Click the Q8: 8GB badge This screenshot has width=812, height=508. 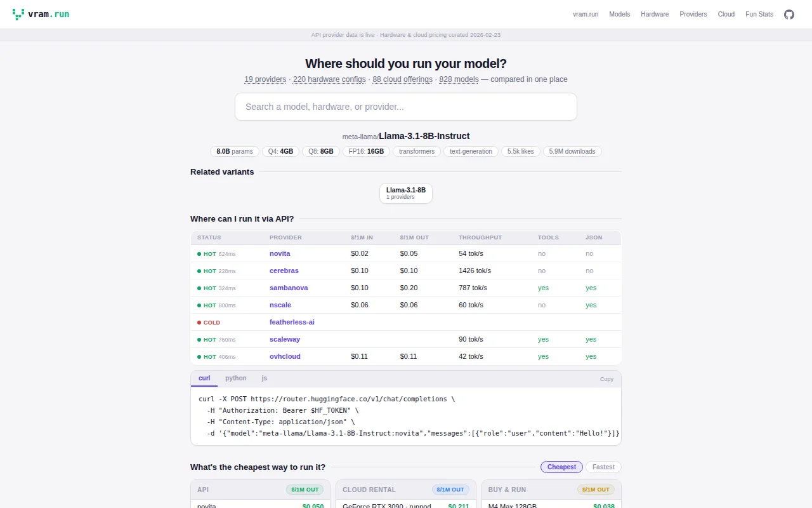coord(321,151)
